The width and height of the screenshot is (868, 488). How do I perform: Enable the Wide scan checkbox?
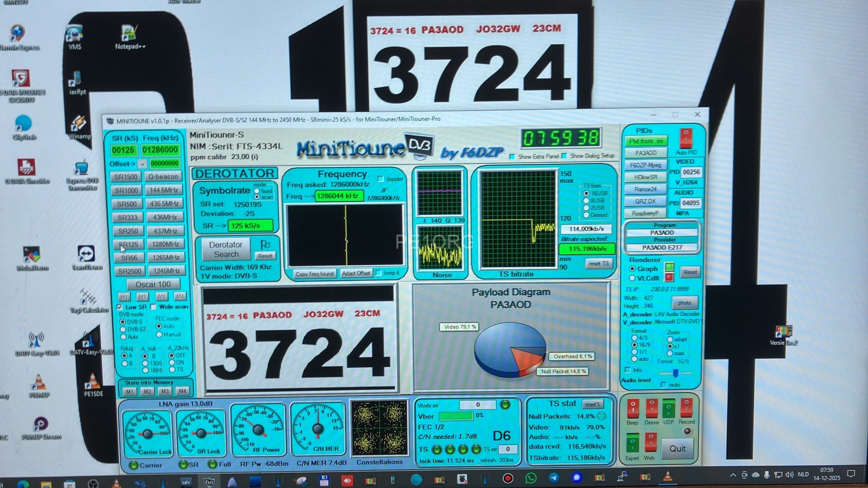tap(153, 307)
